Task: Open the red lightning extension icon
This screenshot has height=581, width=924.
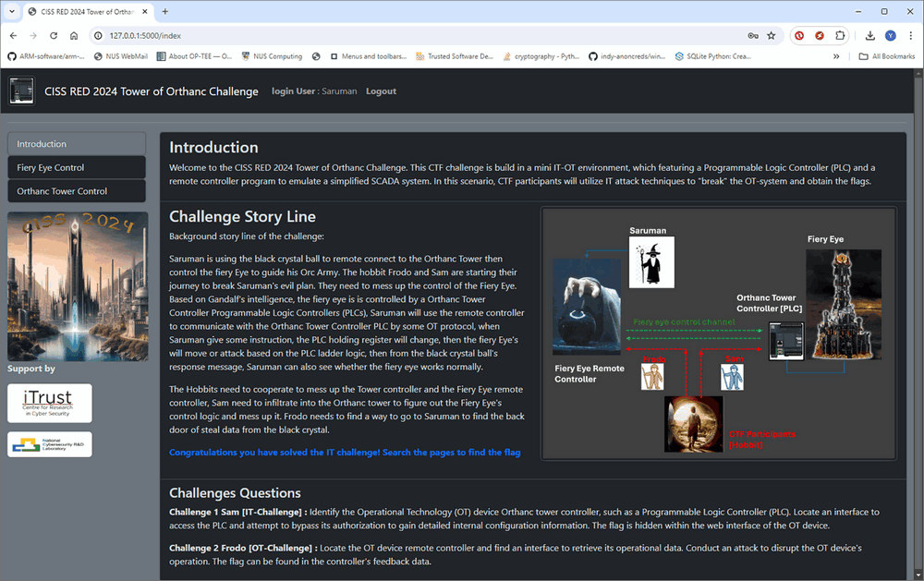Action: point(819,36)
